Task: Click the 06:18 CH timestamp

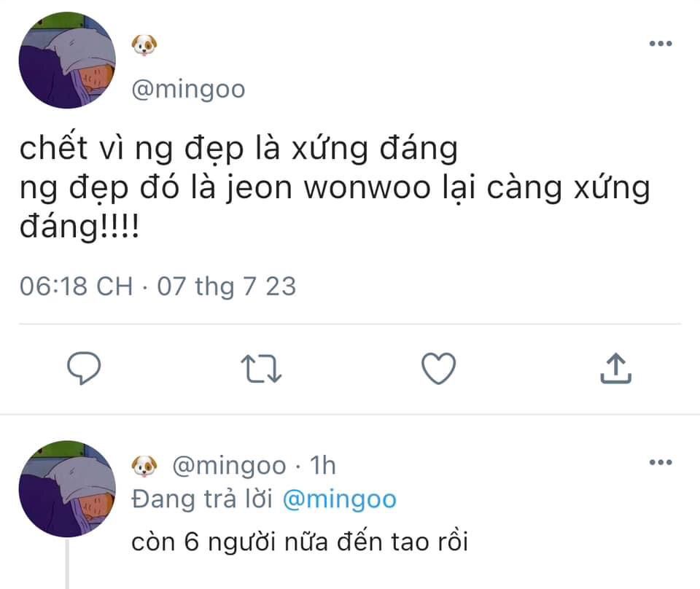Action: click(x=77, y=286)
